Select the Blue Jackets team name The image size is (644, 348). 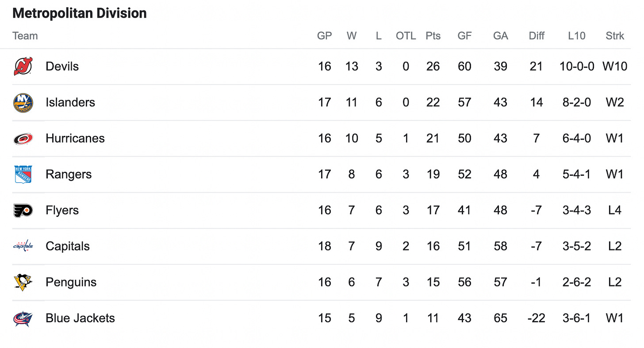tap(80, 318)
